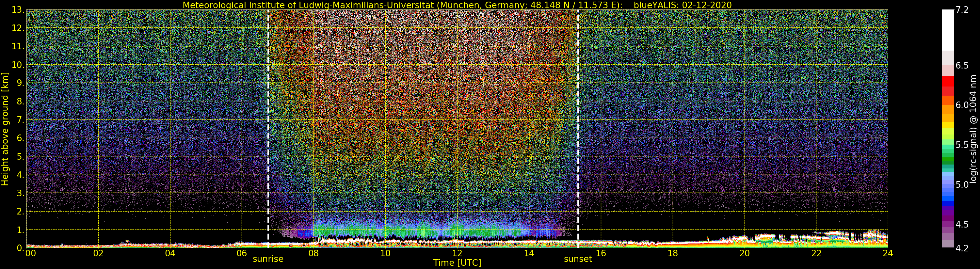Click time axis tick "06"

[242, 253]
